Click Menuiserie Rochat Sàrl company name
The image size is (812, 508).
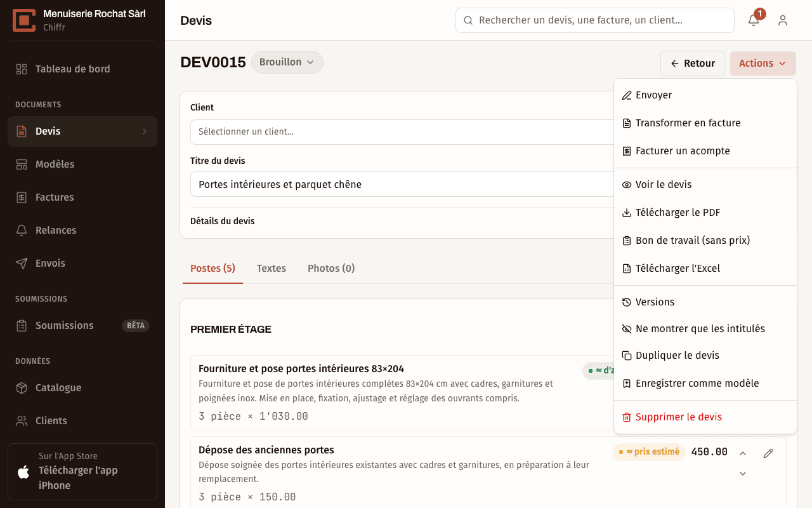pos(95,13)
